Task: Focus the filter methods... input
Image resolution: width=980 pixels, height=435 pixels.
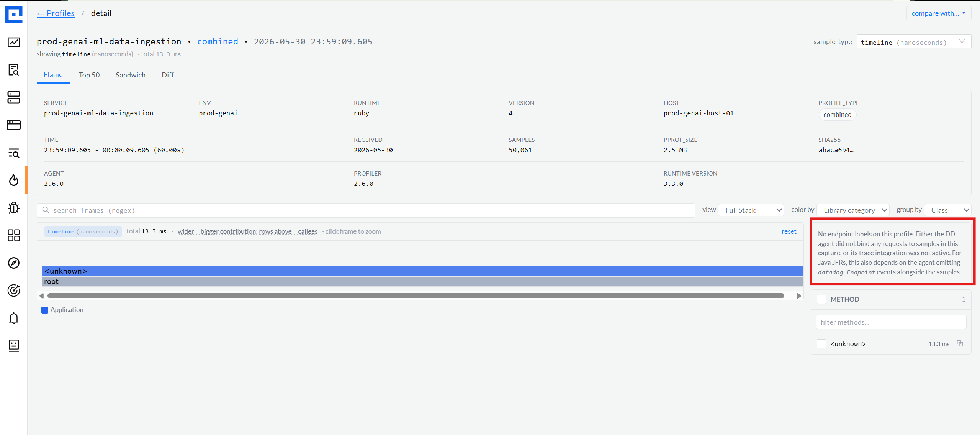Action: 891,322
